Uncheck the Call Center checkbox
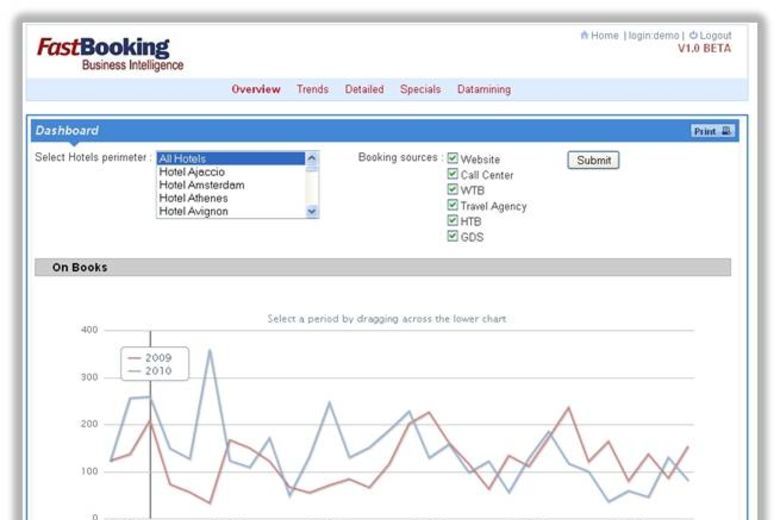The height and width of the screenshot is (520, 780). [452, 174]
